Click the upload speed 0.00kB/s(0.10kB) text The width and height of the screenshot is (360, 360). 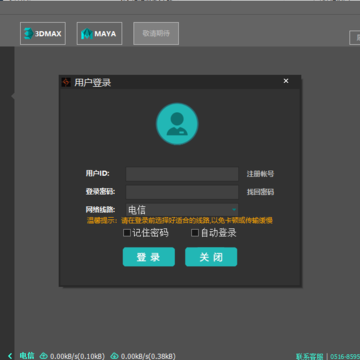point(77,356)
